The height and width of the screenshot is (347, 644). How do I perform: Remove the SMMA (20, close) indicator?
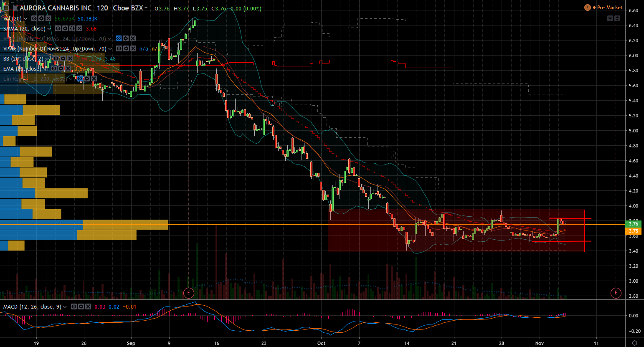tap(79, 29)
